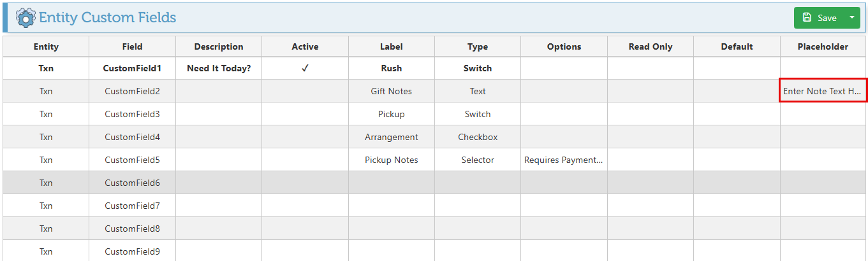Edit the 'Enter Note Text H...' placeholder cell
The width and height of the screenshot is (868, 261).
click(x=823, y=91)
